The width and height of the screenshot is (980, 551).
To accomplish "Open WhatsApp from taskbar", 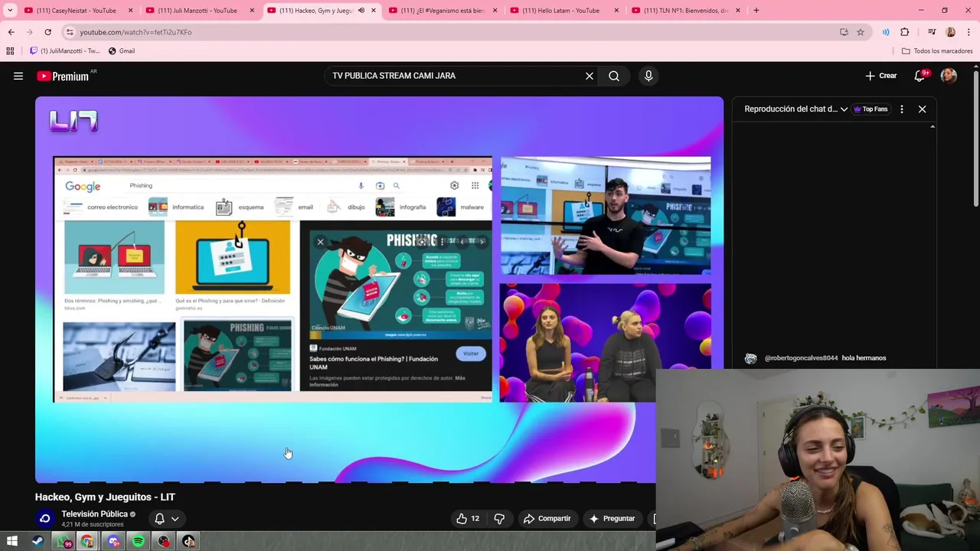I will (x=63, y=542).
